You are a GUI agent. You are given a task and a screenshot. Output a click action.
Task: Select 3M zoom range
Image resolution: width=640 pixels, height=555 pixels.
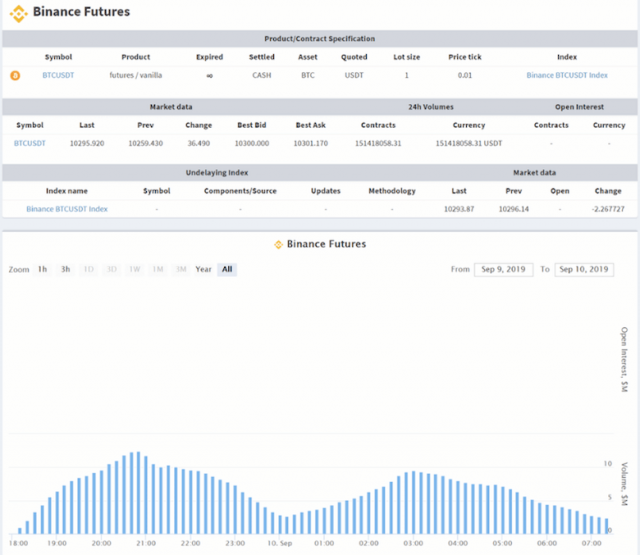(x=181, y=269)
